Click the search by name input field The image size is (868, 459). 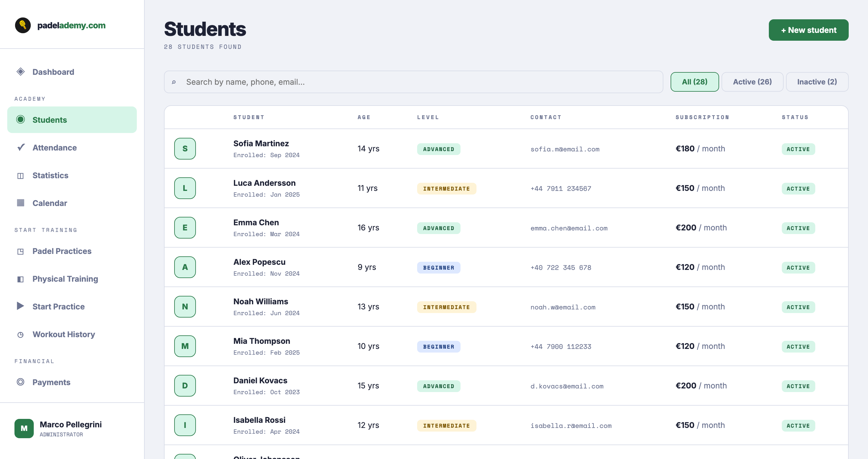tap(413, 82)
